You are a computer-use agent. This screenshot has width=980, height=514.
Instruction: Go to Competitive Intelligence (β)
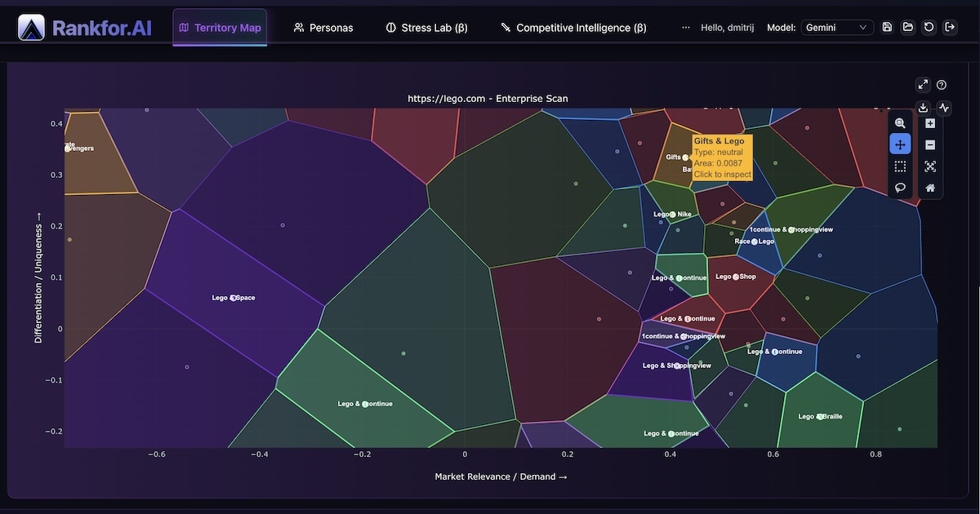(x=573, y=28)
